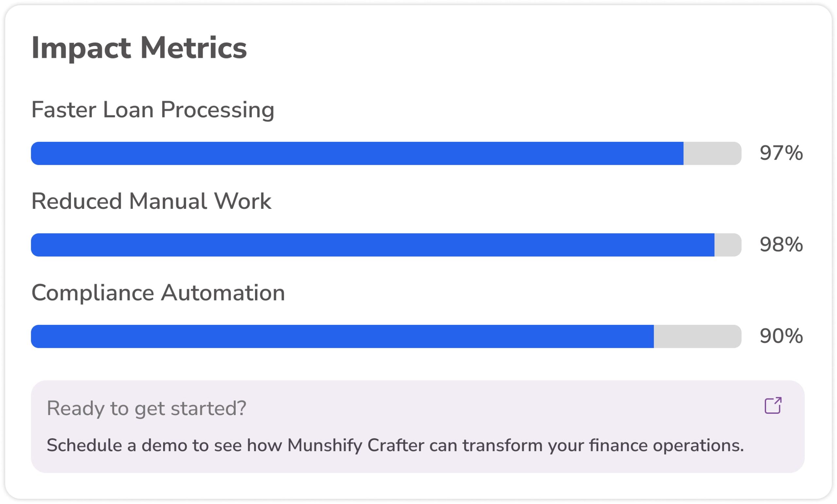Click the Faster Loan Processing progress bar
This screenshot has width=837, height=504.
tap(386, 154)
